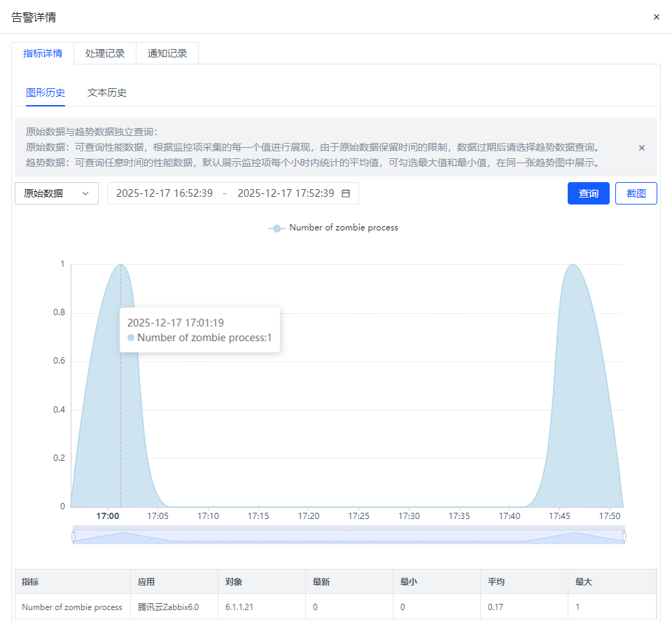Image resolution: width=672 pixels, height=622 pixels.
Task: Switch to the 指标详情 tab
Action: click(x=43, y=53)
